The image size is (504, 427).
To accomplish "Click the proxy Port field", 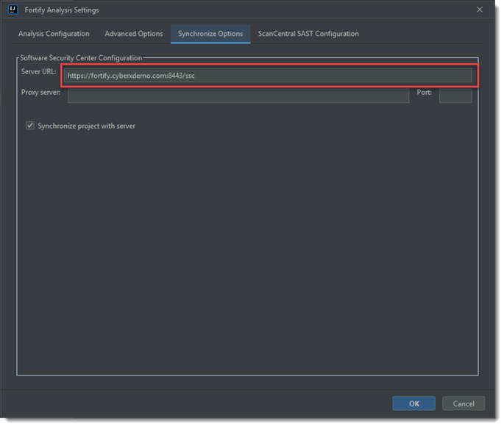I will (455, 96).
